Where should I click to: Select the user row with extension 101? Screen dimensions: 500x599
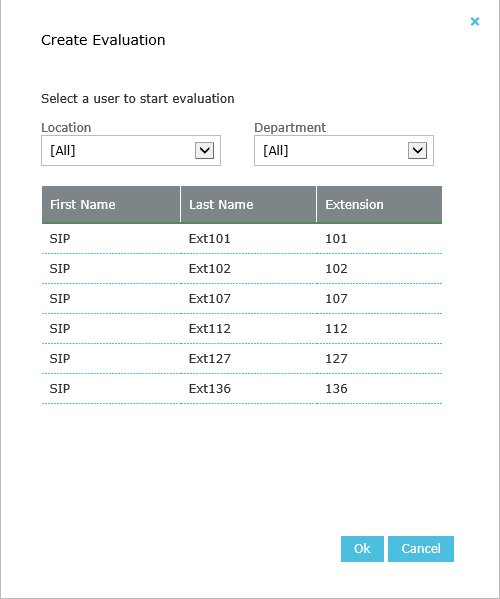[242, 239]
